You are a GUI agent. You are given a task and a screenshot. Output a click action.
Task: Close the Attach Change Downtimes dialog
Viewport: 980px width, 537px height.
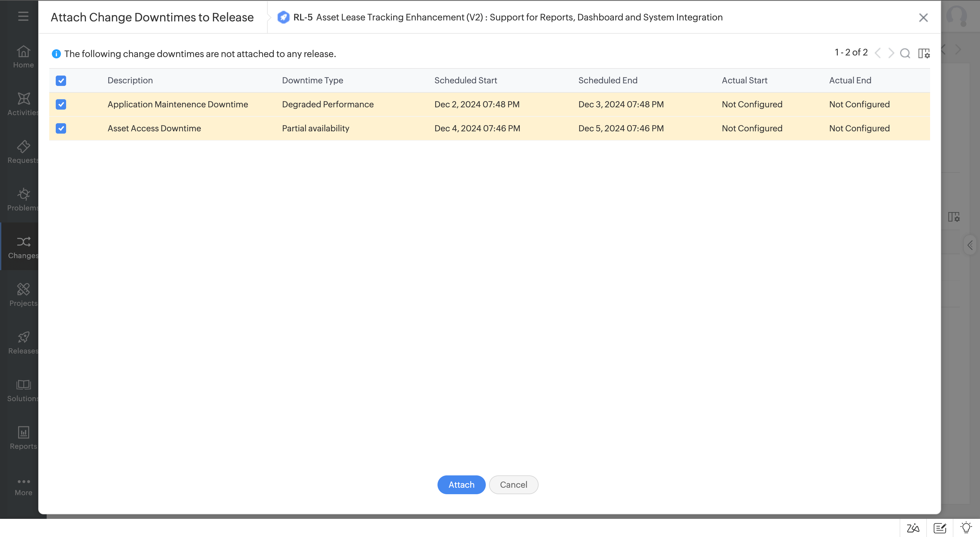923,18
